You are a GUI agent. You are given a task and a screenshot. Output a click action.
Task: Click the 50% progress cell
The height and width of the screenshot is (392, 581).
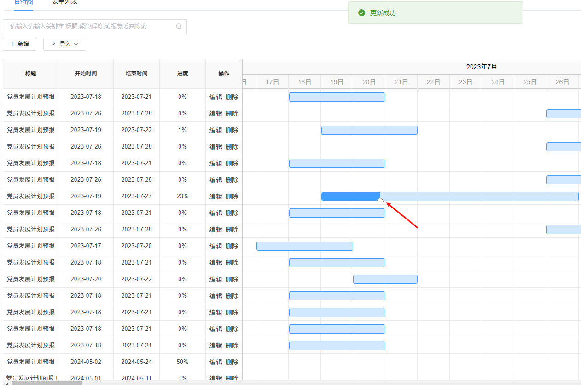point(183,362)
